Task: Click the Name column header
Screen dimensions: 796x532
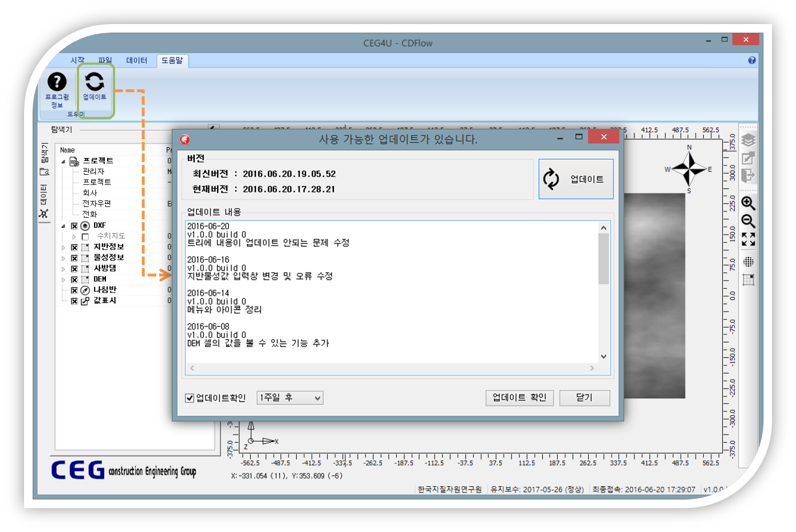Action: coord(111,150)
